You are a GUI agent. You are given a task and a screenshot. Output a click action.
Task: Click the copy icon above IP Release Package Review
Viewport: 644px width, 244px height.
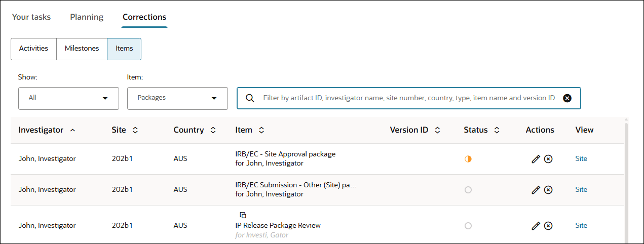pos(243,215)
